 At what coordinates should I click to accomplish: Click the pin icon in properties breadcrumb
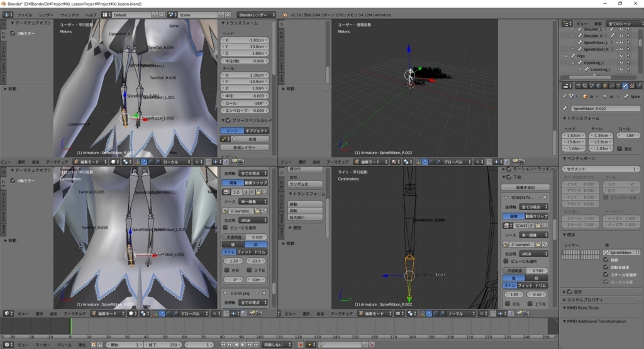(564, 96)
